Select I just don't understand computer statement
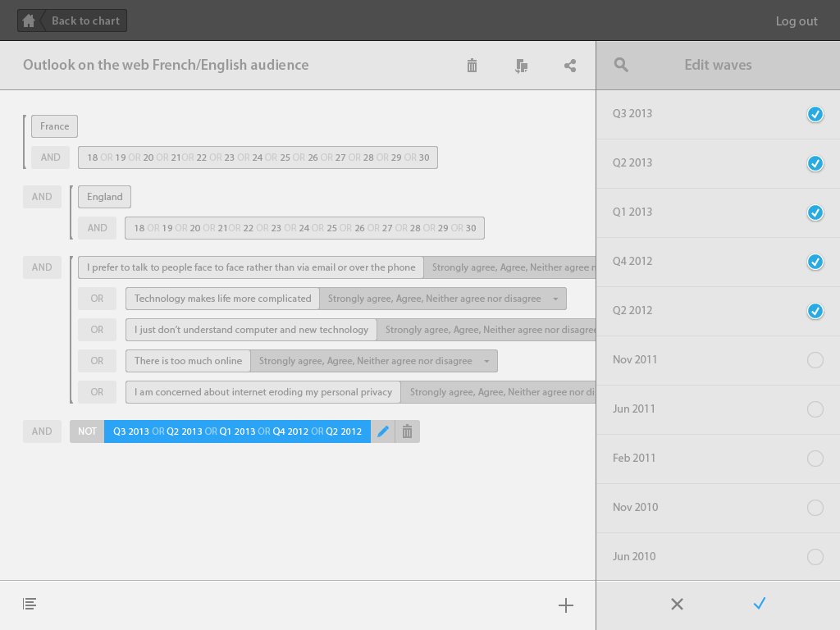This screenshot has height=630, width=840. click(251, 330)
